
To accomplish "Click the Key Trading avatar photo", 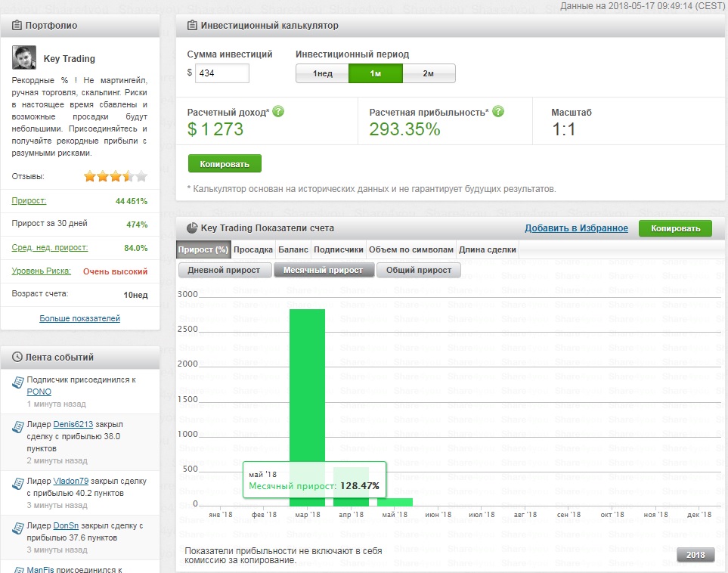I will [x=24, y=58].
